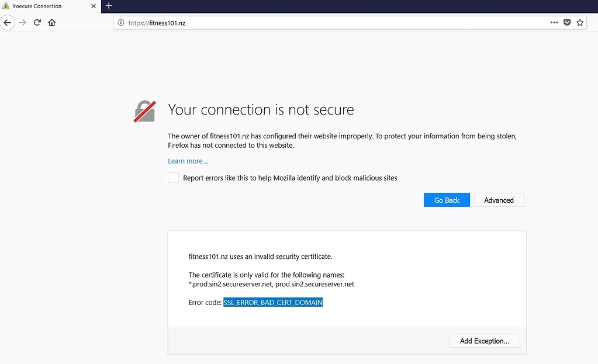Close the Insecure Connection tab
The height and width of the screenshot is (364, 598).
pyautogui.click(x=94, y=6)
